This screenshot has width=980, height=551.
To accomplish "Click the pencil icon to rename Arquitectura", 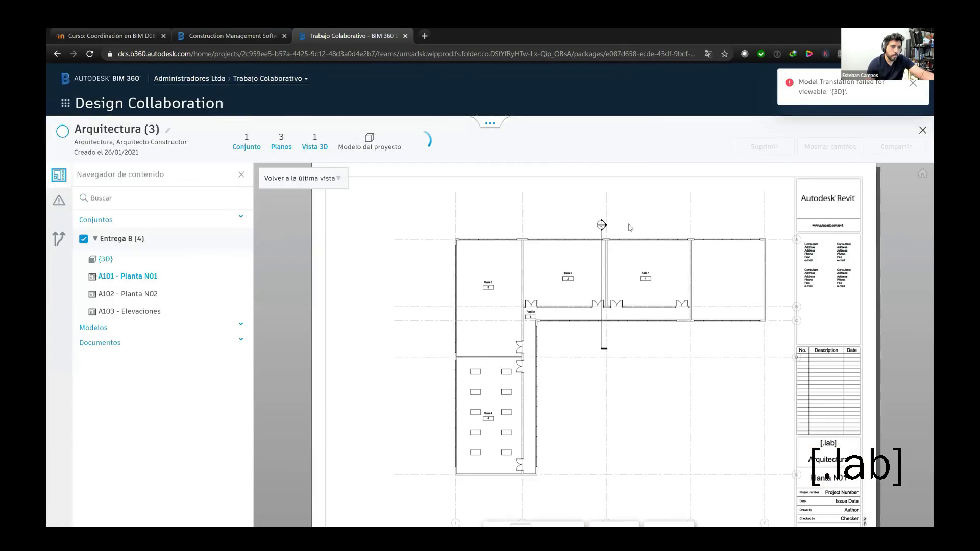I will 168,130.
